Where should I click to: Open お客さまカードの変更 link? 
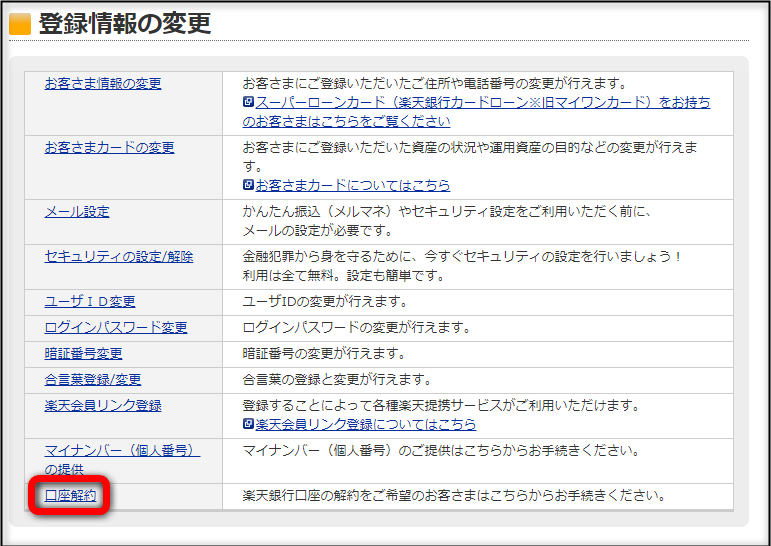point(109,148)
